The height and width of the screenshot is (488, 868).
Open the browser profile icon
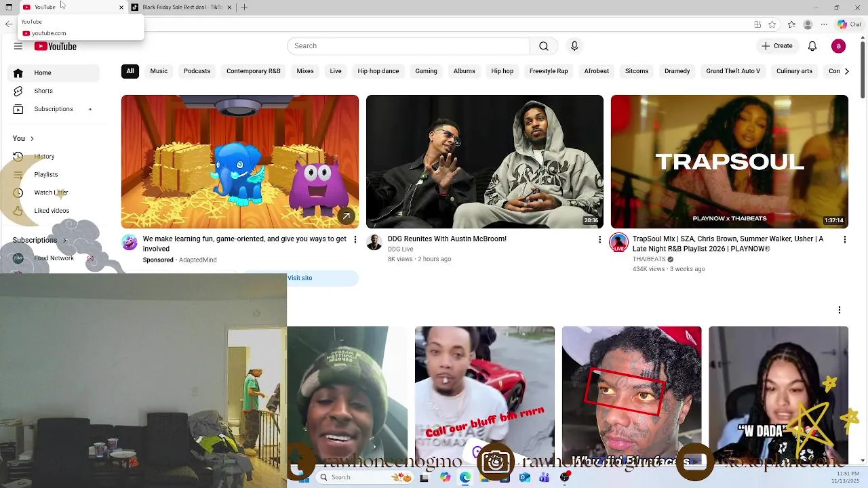pos(808,24)
